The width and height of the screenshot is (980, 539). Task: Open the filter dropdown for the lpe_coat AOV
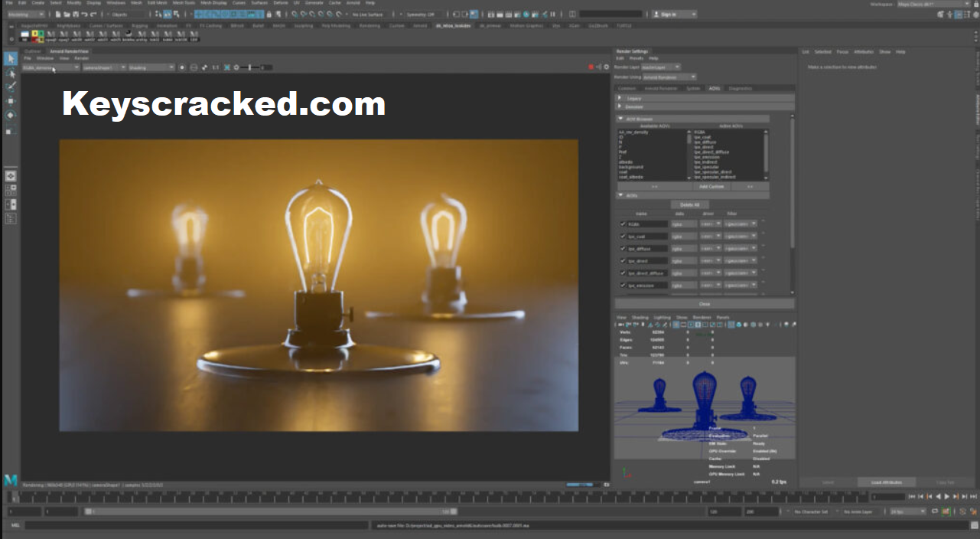pyautogui.click(x=741, y=236)
